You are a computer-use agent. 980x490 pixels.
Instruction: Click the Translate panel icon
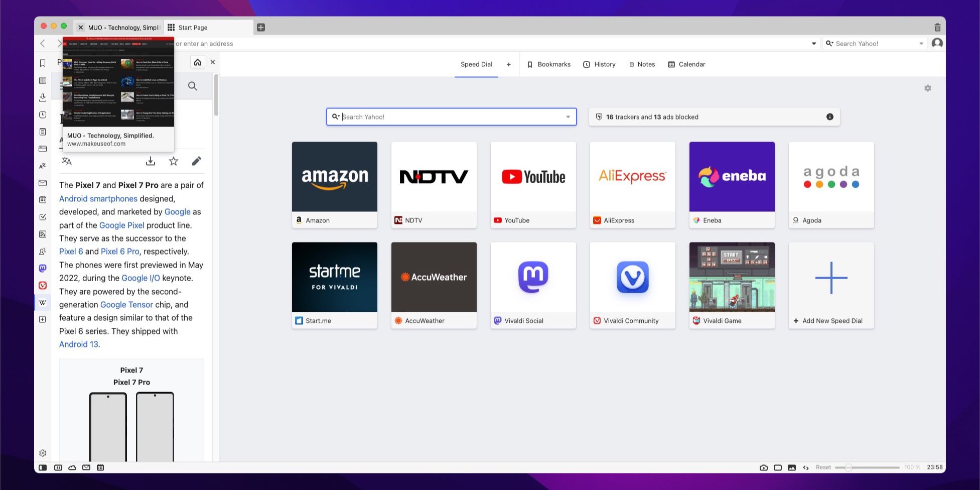pos(43,166)
